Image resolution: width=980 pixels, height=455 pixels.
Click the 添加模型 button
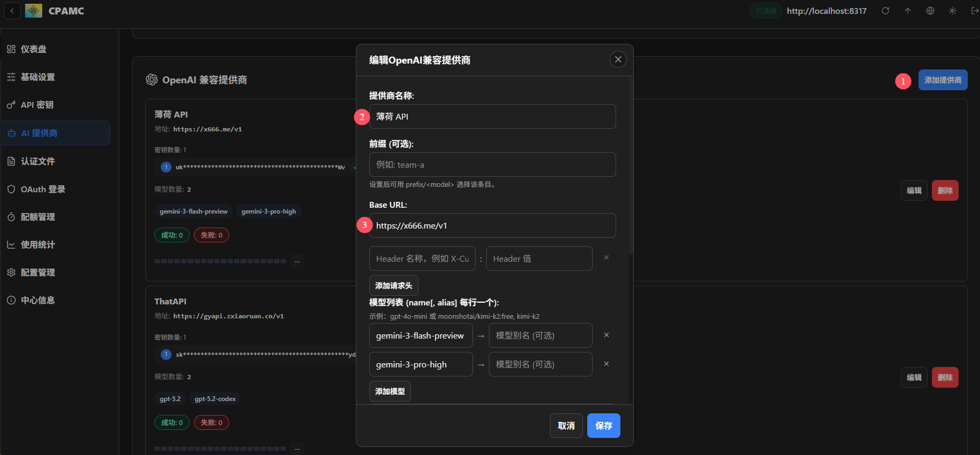click(390, 391)
